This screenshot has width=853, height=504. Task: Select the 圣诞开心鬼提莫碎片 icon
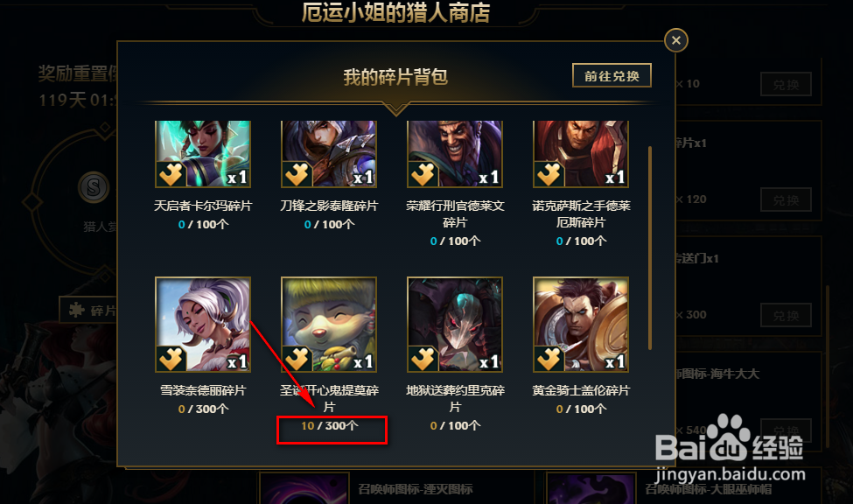(x=329, y=325)
